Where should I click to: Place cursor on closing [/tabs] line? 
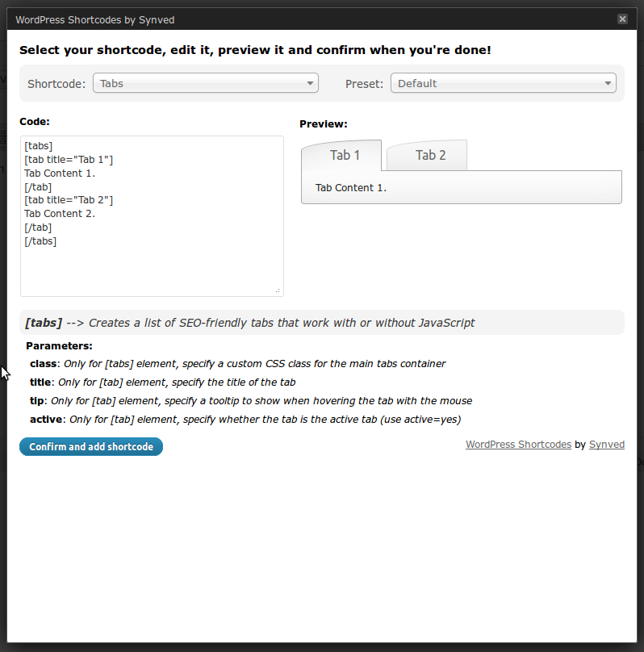point(40,241)
